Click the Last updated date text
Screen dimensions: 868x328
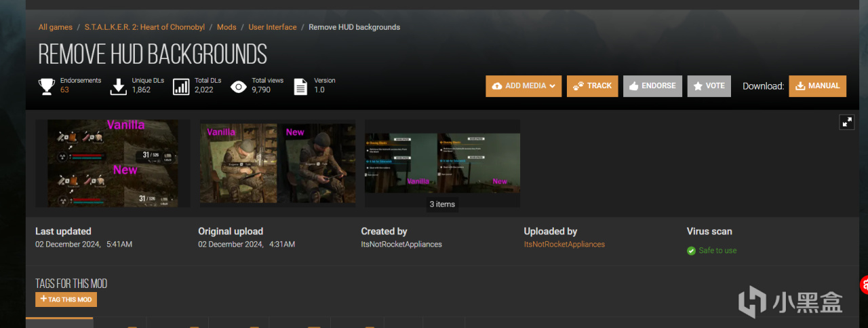click(x=83, y=244)
